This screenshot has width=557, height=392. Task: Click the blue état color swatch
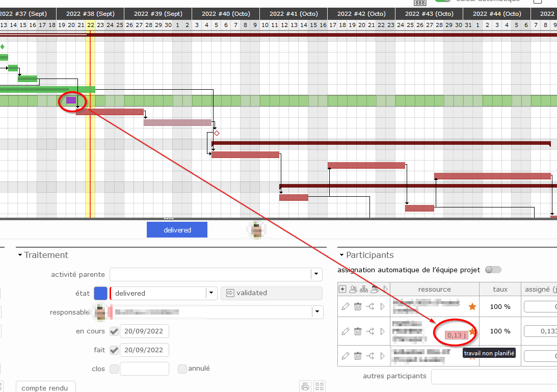click(x=101, y=293)
